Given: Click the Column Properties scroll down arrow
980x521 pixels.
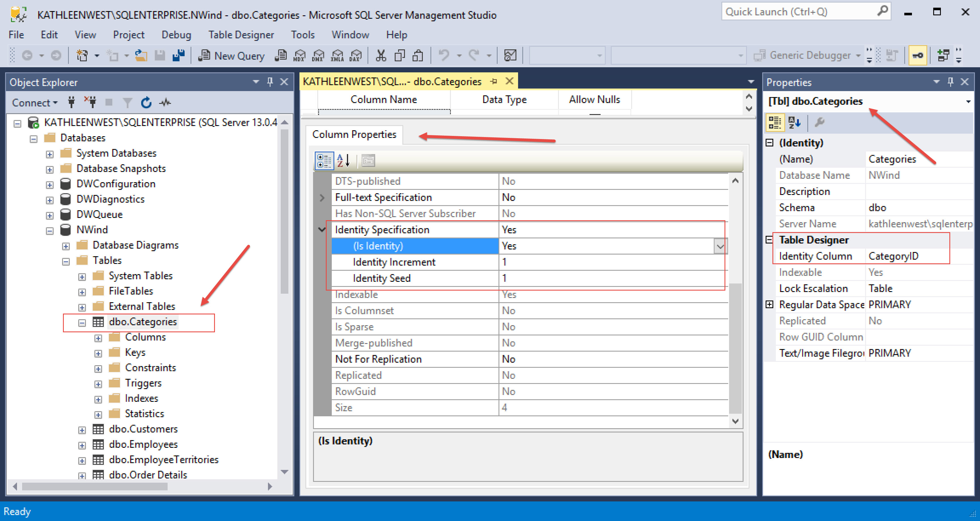Looking at the screenshot, I should [735, 421].
